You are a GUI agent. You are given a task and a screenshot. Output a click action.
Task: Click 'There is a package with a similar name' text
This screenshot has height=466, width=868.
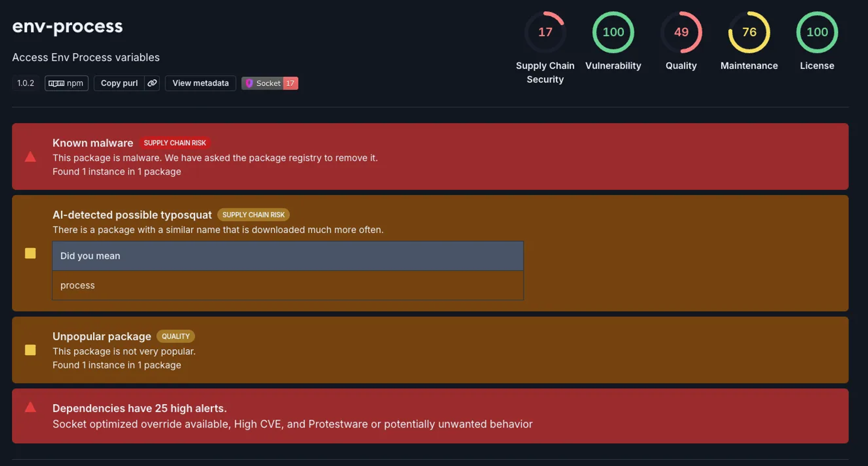coord(218,230)
